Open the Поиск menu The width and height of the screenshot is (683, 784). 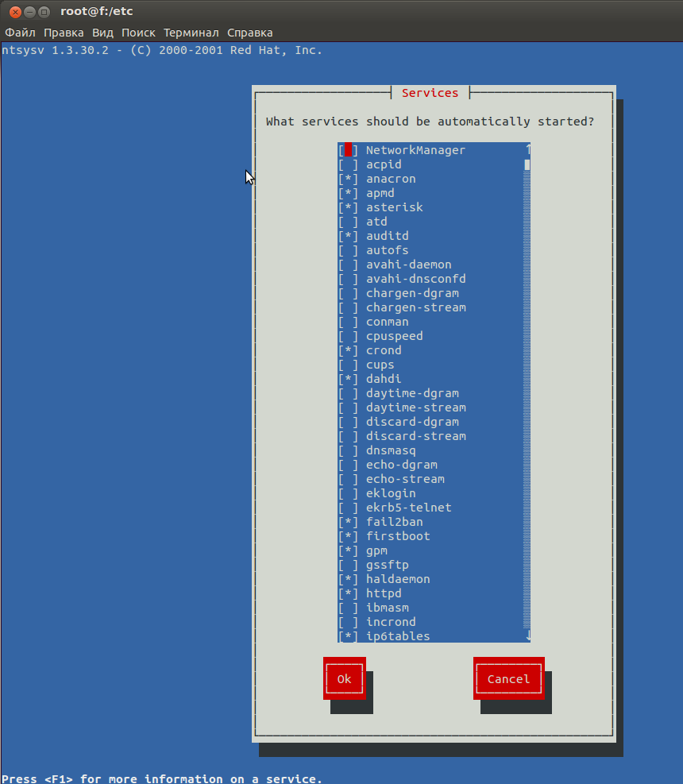point(138,33)
